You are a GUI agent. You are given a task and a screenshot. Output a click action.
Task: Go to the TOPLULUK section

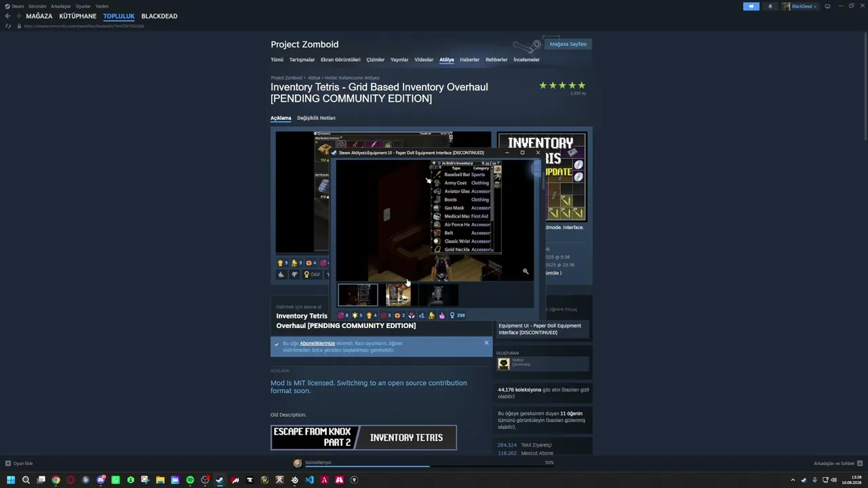[119, 16]
